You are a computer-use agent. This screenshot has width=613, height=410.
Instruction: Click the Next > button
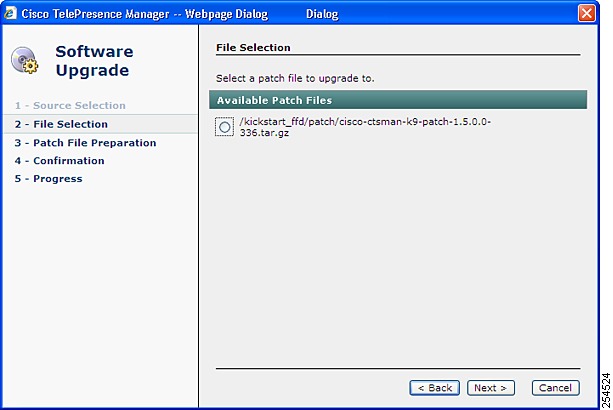pyautogui.click(x=491, y=388)
